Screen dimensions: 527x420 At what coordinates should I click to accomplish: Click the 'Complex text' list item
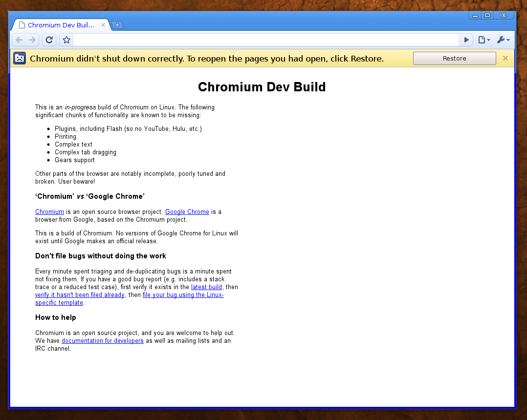tap(73, 145)
